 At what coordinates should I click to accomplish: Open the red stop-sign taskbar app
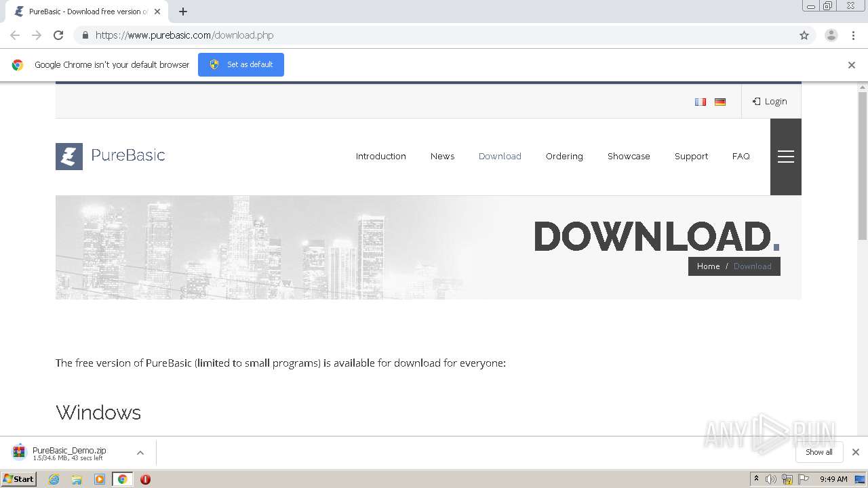(x=145, y=479)
